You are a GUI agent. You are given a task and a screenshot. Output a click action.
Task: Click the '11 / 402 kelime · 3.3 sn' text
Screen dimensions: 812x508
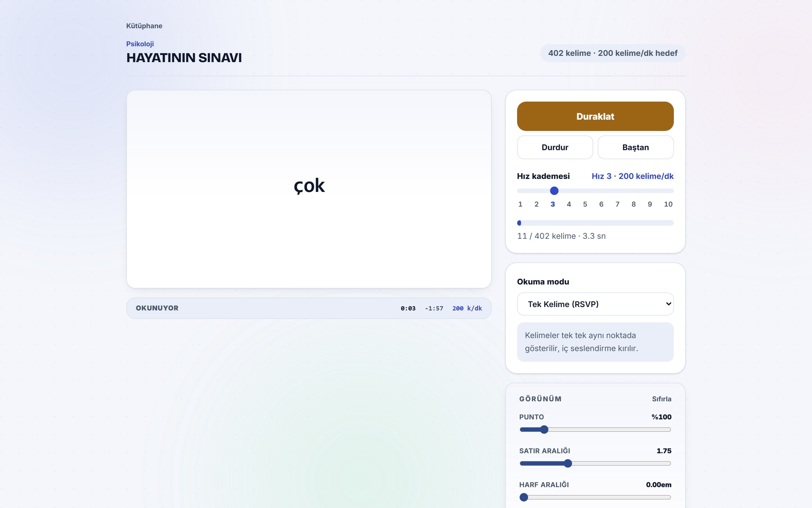pos(561,236)
